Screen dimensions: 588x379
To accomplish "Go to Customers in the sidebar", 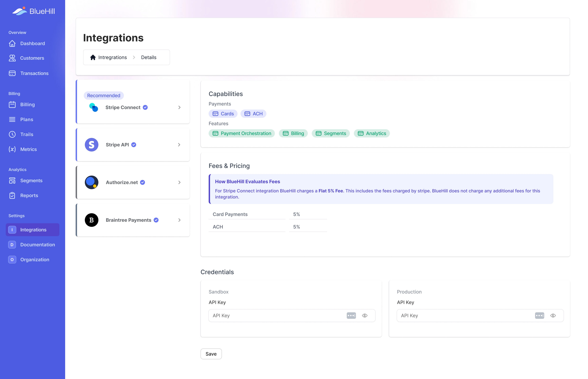I will pos(32,58).
